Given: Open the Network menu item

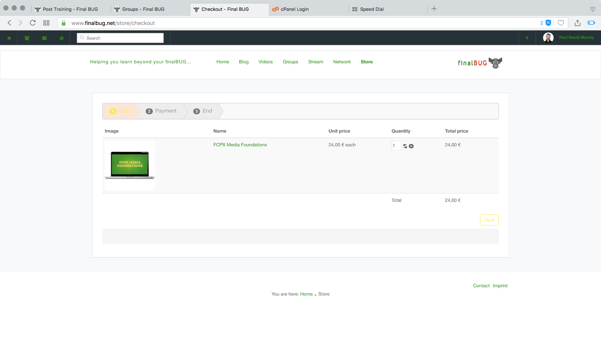Looking at the screenshot, I should point(342,62).
